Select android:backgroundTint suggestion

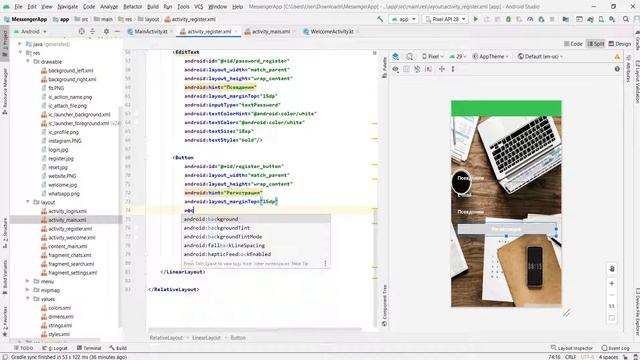coord(256,228)
